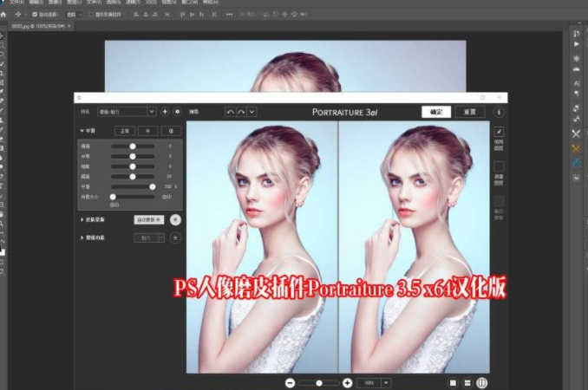Expand the skin tone mask section
Image resolution: width=588 pixels, height=390 pixels.
(x=82, y=219)
